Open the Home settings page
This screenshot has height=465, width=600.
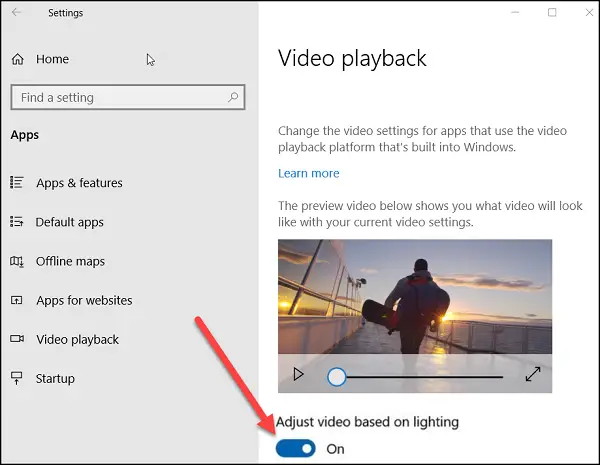[52, 59]
